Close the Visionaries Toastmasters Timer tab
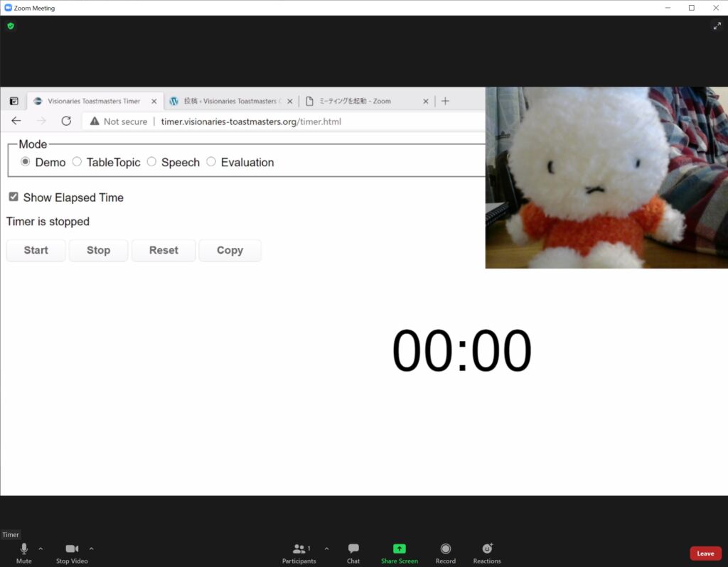This screenshot has width=728, height=567. click(x=154, y=101)
